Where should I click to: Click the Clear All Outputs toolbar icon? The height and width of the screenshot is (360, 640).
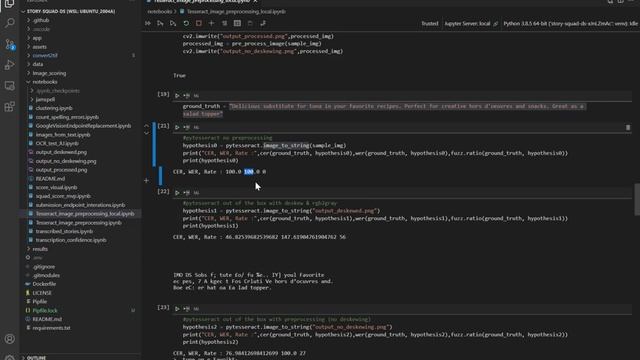tap(224, 24)
